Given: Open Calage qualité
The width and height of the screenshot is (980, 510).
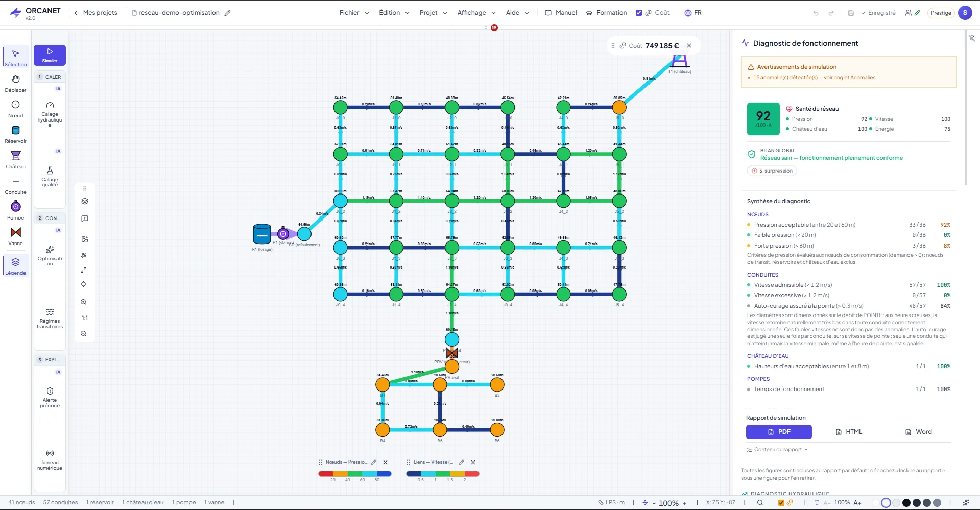Looking at the screenshot, I should 50,177.
